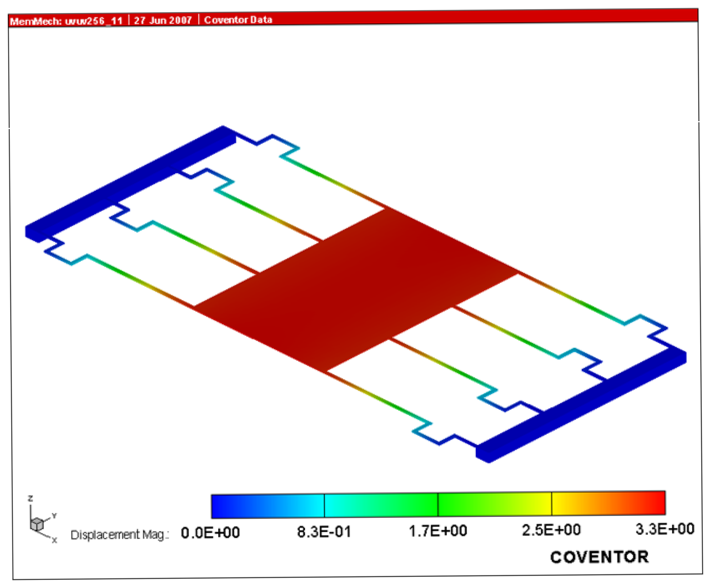Click the 8.3E-01 scale value
The image size is (711, 588).
[x=324, y=531]
